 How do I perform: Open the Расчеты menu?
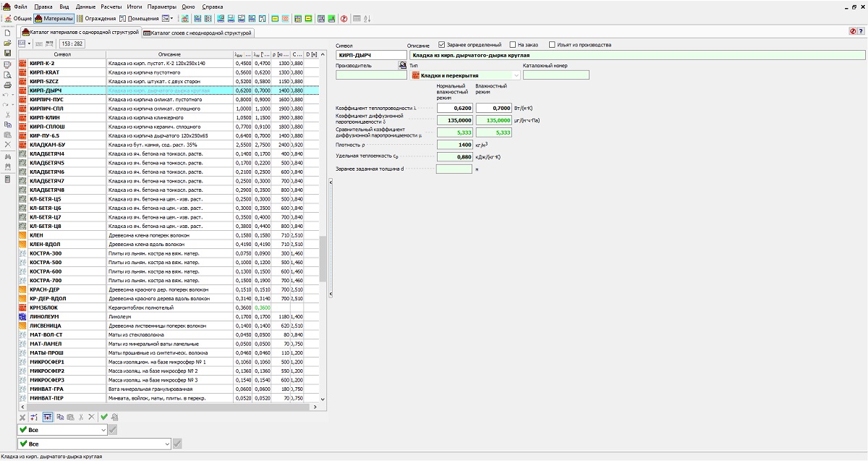(111, 6)
